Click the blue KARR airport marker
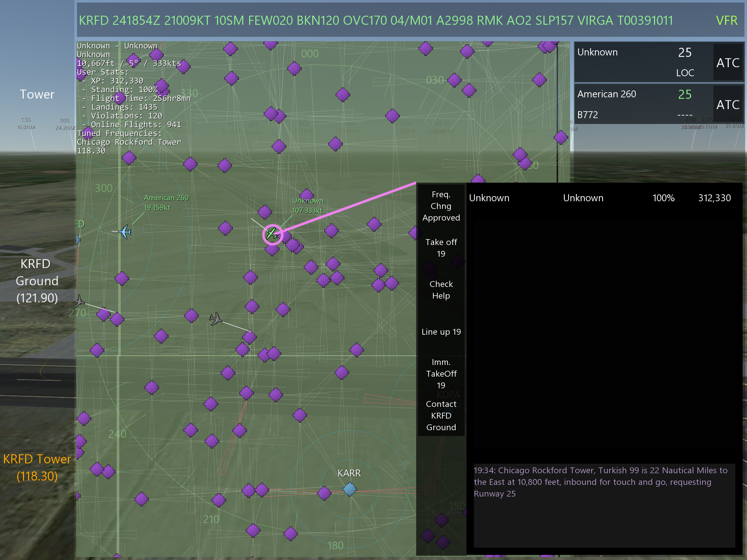Image resolution: width=747 pixels, height=560 pixels. 349,489
